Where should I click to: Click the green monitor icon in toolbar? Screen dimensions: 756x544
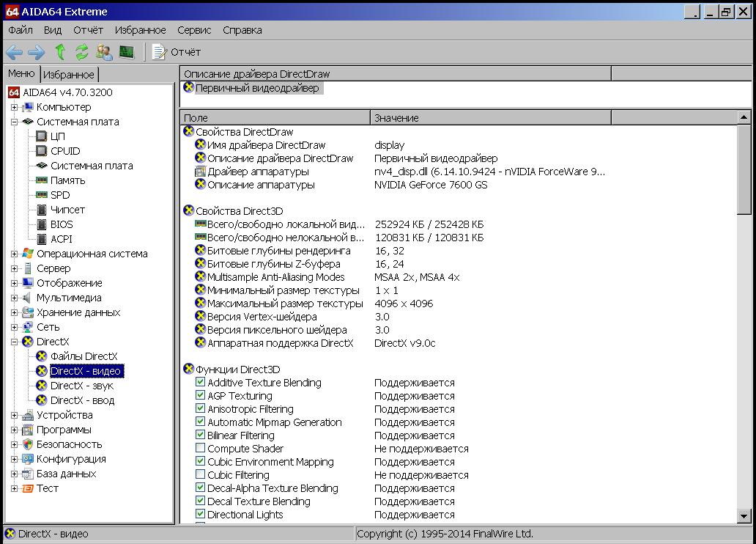(x=127, y=52)
